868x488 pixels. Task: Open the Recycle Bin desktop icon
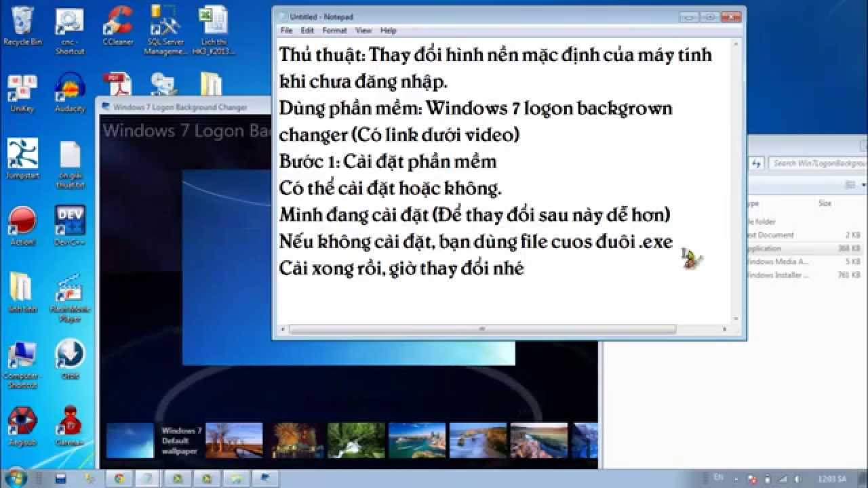coord(22,26)
